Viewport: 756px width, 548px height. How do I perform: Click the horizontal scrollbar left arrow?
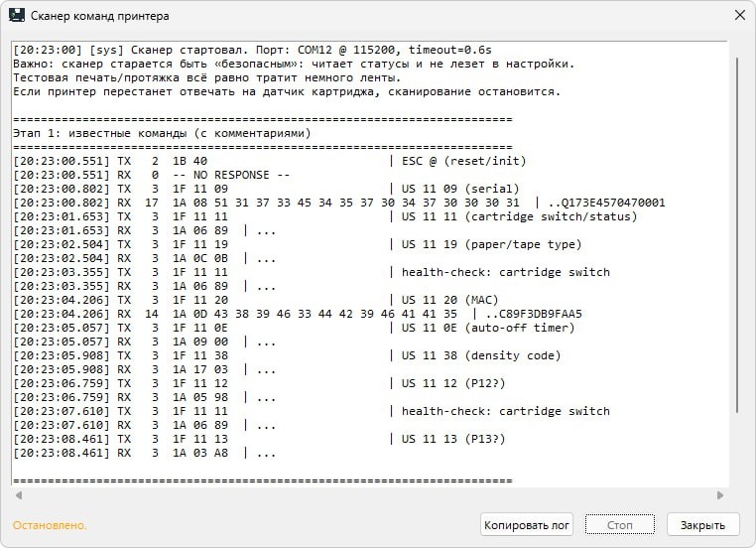(19, 495)
